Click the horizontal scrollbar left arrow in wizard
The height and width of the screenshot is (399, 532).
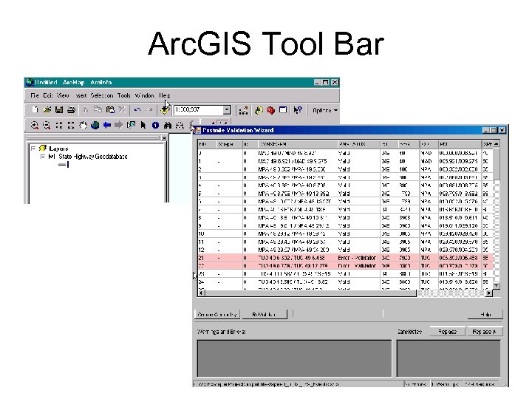(202, 293)
